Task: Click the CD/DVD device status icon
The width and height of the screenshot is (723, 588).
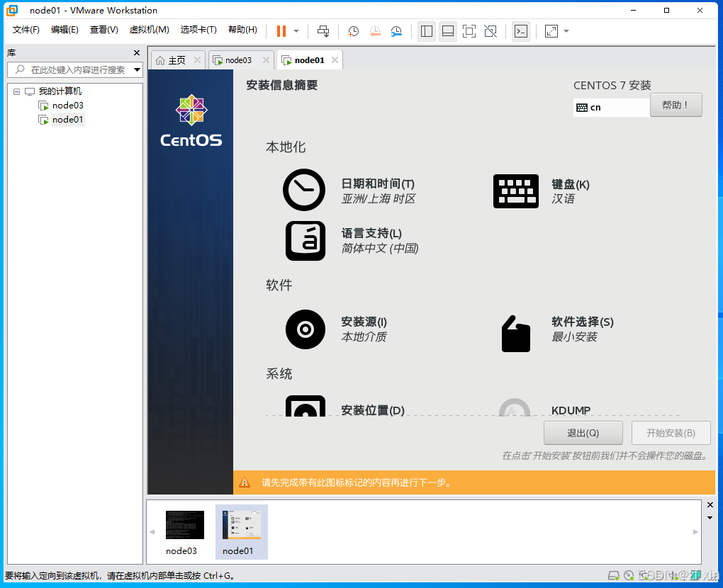Action: point(629,575)
